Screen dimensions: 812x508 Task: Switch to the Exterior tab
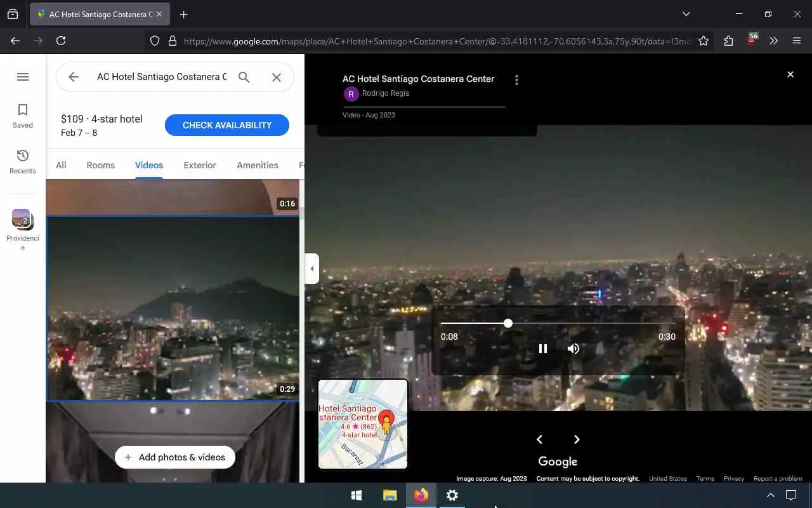[x=200, y=165]
